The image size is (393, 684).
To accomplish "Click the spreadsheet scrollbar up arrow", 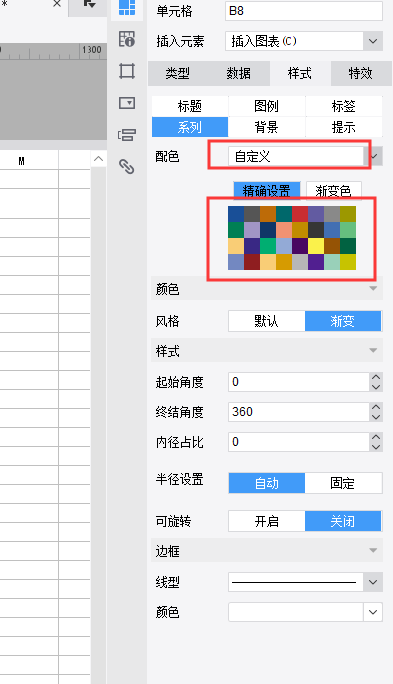I will click(x=99, y=159).
